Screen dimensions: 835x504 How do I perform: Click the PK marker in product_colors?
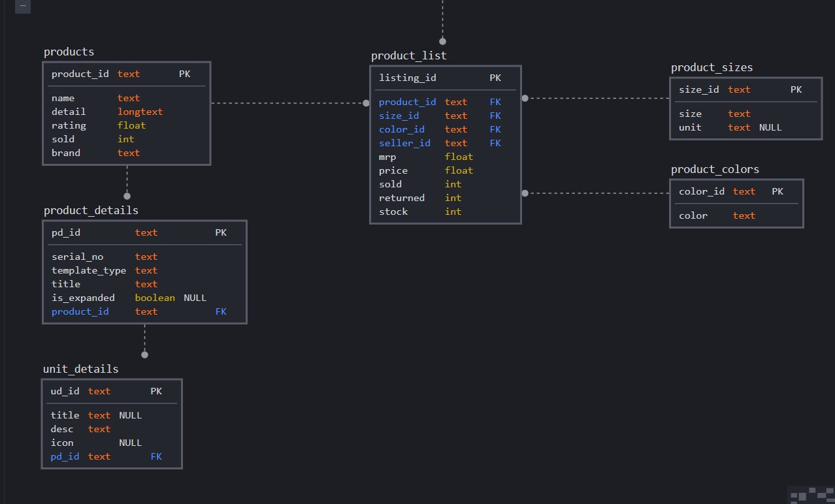(x=778, y=191)
